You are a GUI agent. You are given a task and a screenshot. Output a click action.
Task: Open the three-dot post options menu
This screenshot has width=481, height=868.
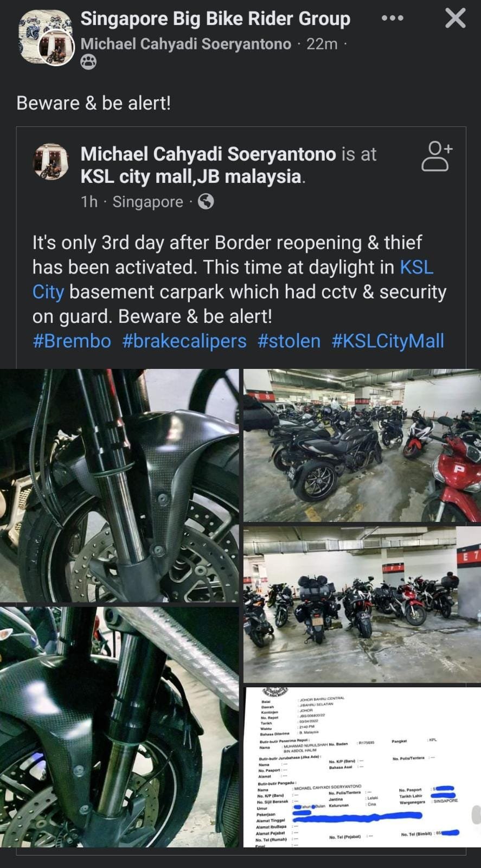point(392,18)
